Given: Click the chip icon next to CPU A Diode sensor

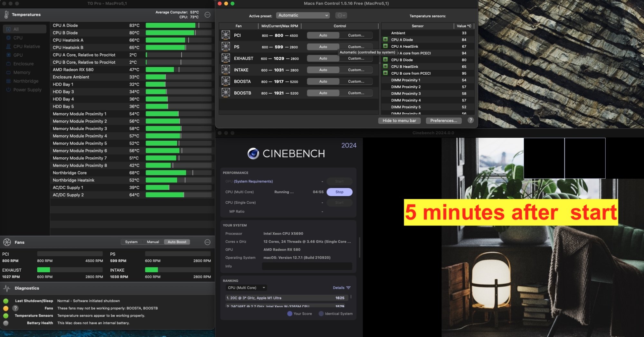Looking at the screenshot, I should pyautogui.click(x=385, y=40).
